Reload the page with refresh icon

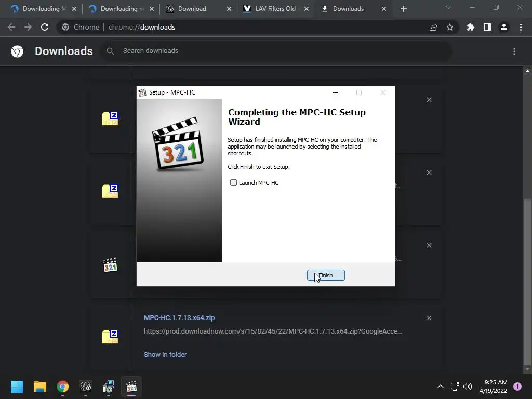(x=45, y=27)
